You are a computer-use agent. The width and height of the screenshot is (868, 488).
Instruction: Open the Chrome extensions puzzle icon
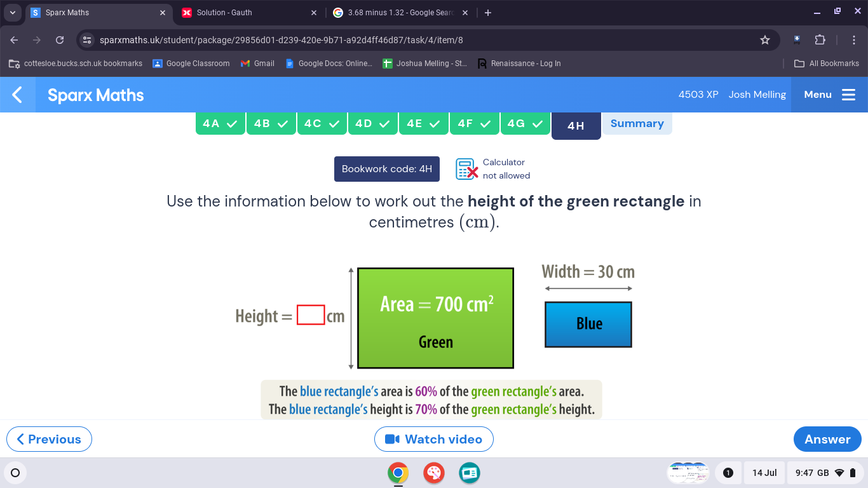point(820,39)
